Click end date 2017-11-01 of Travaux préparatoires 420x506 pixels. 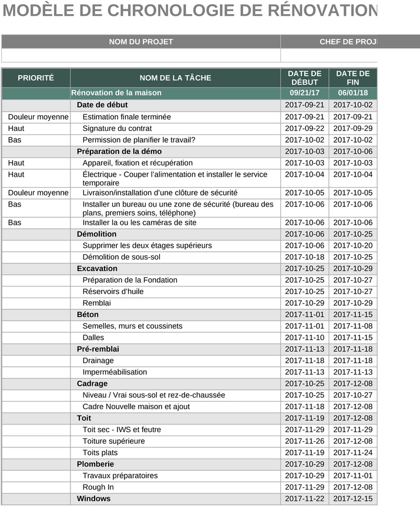click(x=353, y=475)
